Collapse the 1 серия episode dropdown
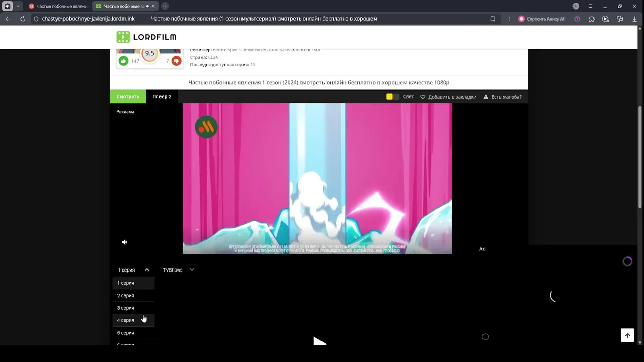Screen dimensions: 644x362 [133, 270]
